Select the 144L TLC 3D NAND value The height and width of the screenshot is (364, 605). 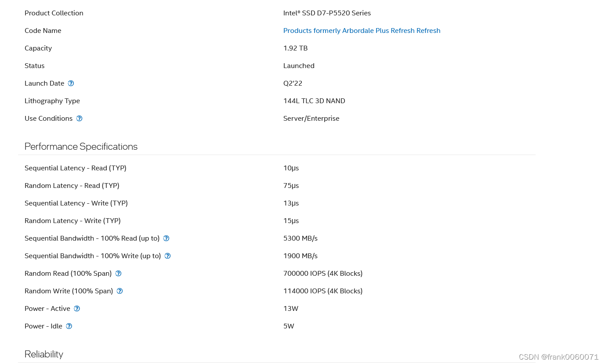coord(314,101)
